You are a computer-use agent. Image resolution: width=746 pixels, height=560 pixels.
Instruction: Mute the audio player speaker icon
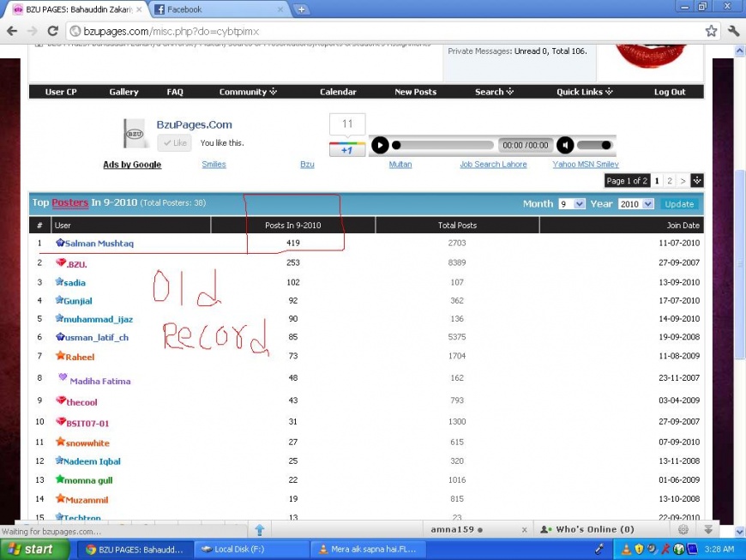tap(565, 146)
